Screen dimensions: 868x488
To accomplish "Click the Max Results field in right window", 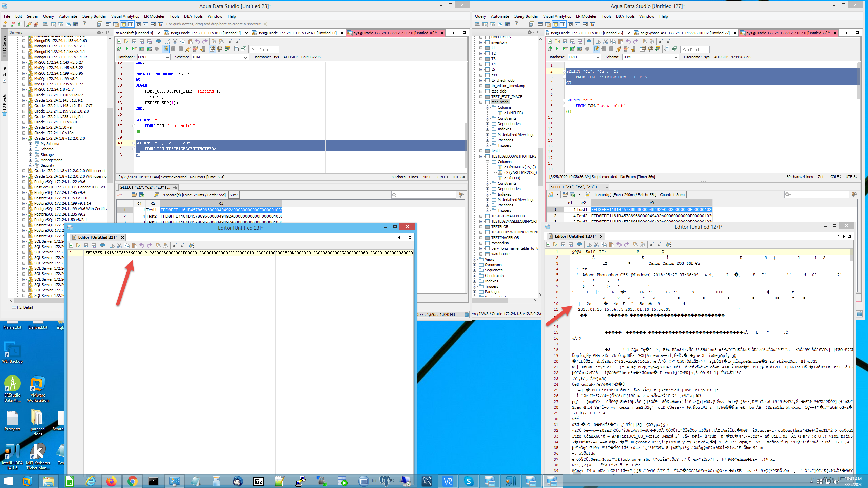I will click(x=694, y=49).
